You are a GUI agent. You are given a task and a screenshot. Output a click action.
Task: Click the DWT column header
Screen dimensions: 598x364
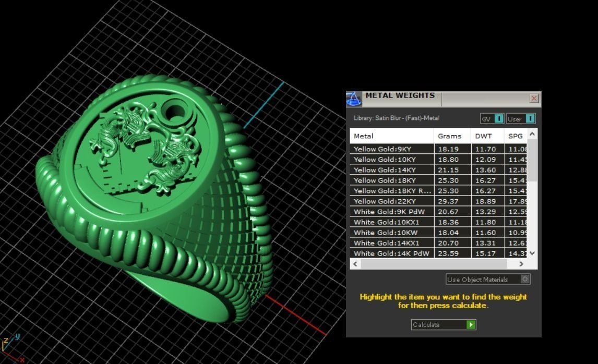click(x=488, y=136)
